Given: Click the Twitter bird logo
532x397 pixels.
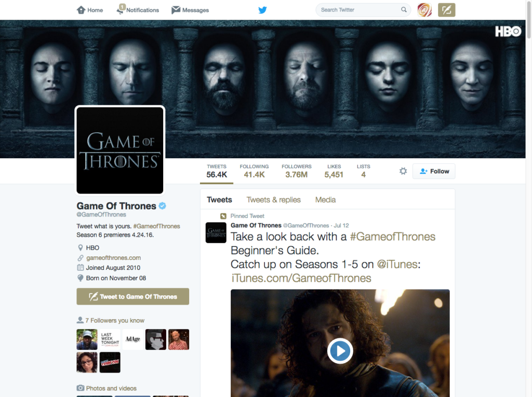Looking at the screenshot, I should 262,10.
